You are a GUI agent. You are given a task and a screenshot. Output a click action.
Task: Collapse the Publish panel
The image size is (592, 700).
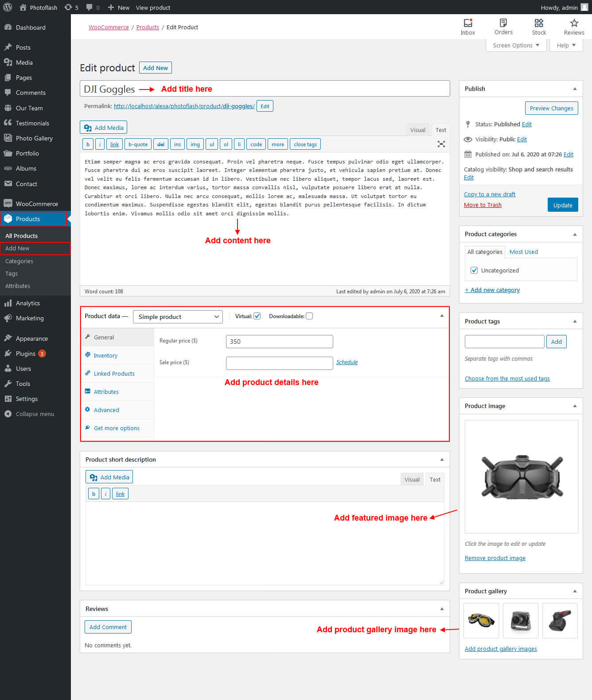point(575,89)
